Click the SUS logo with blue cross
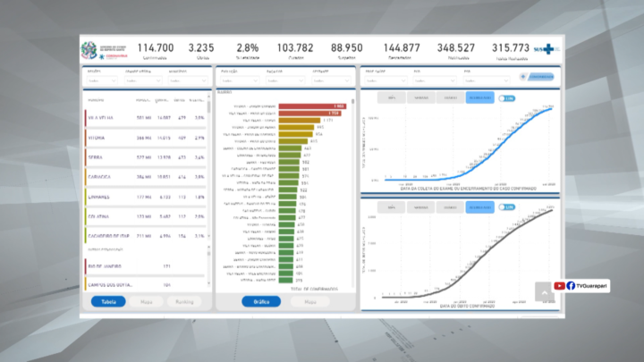The width and height of the screenshot is (644, 362). click(547, 49)
